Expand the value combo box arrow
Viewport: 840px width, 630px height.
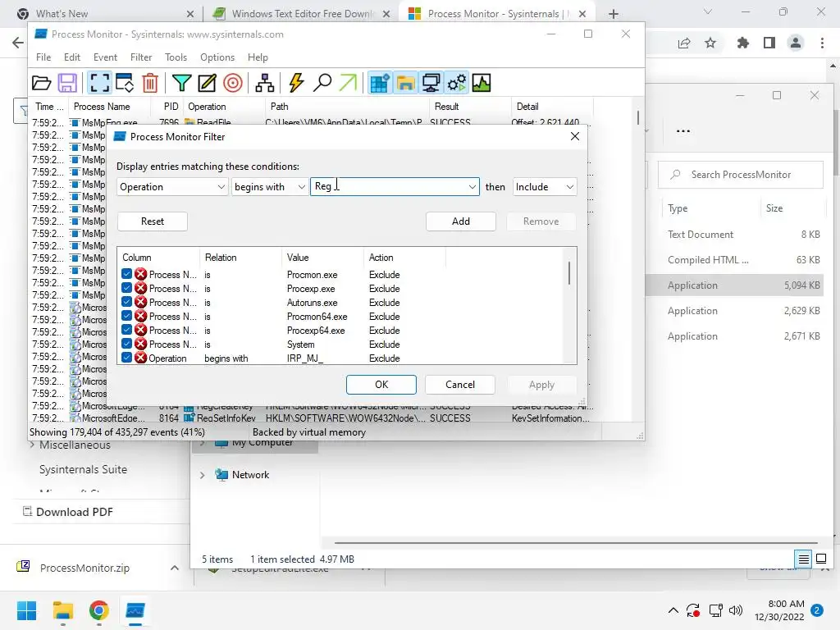pos(472,186)
